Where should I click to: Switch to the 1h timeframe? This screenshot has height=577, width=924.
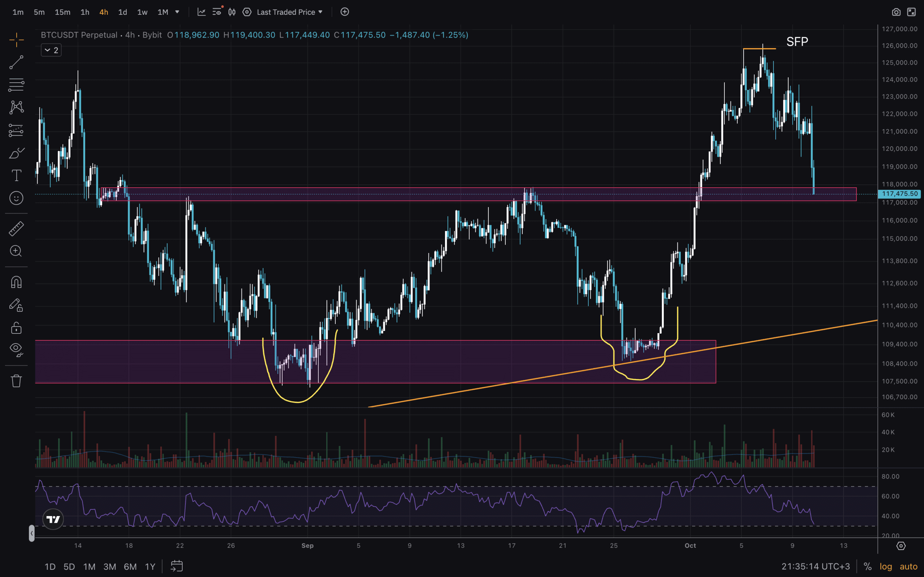pyautogui.click(x=85, y=12)
